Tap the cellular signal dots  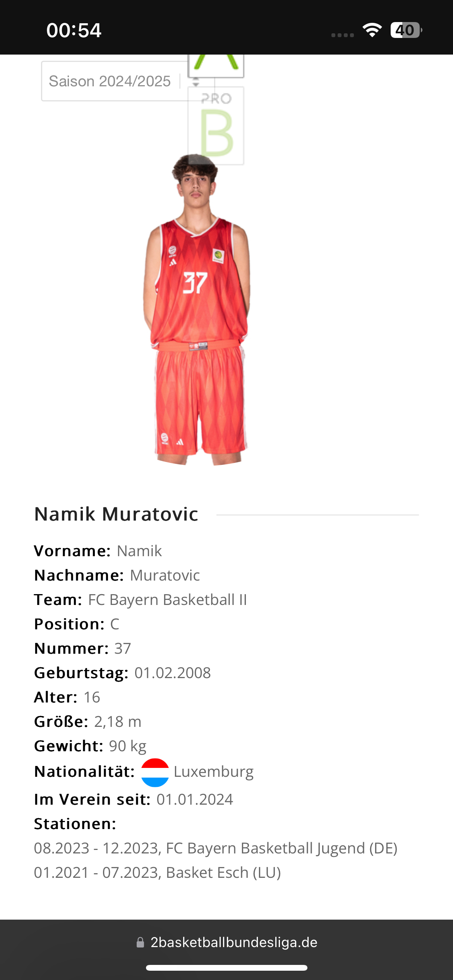343,35
